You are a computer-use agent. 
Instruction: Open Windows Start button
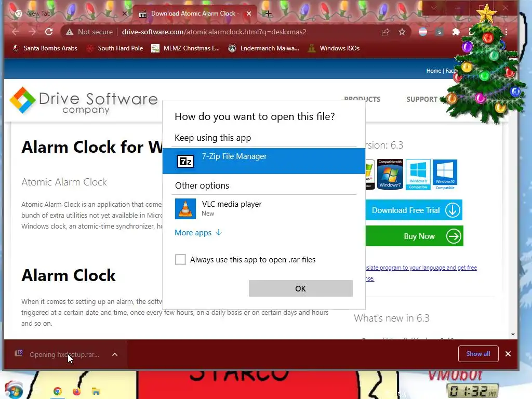pyautogui.click(x=14, y=390)
